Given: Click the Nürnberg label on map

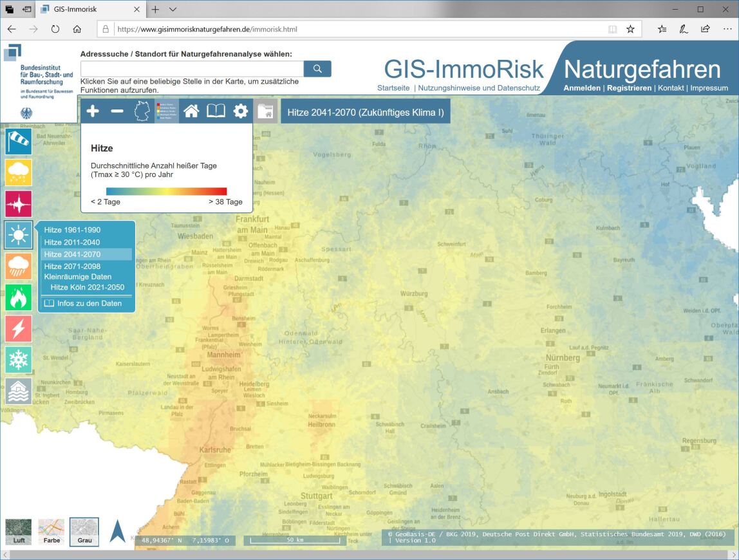Looking at the screenshot, I should pos(563,358).
